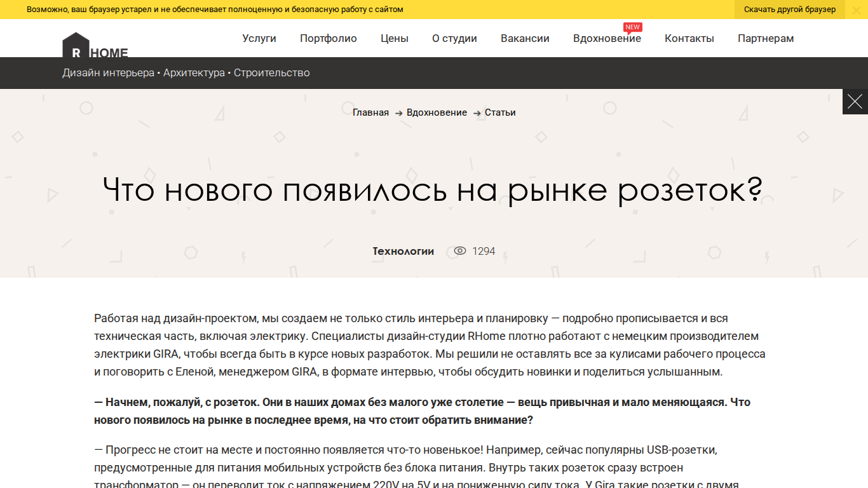Open Вдохновение breadcrumb link
This screenshot has width=868, height=488.
tap(437, 112)
